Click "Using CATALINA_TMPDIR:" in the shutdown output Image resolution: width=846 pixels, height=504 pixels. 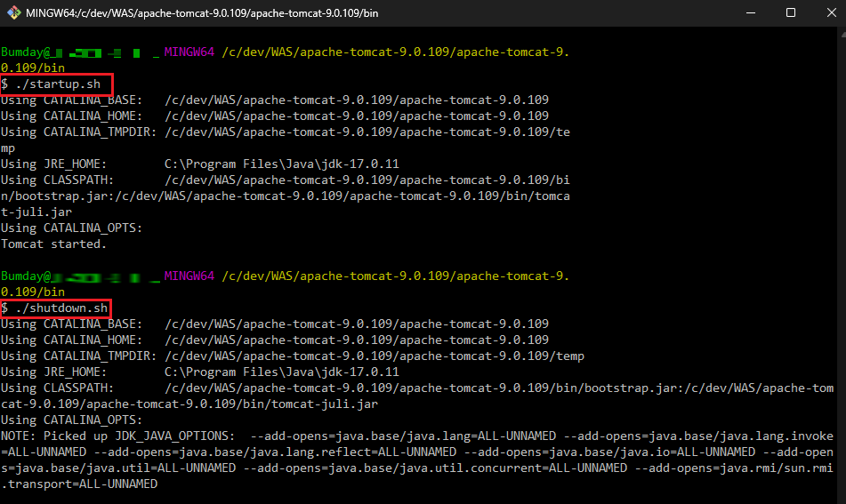(x=79, y=356)
